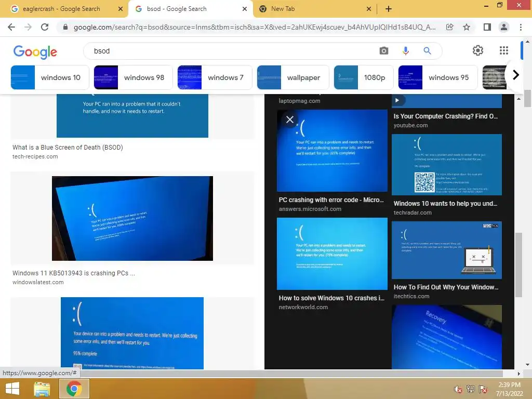Open the Chrome profile avatar
The image size is (532, 399).
tap(504, 27)
